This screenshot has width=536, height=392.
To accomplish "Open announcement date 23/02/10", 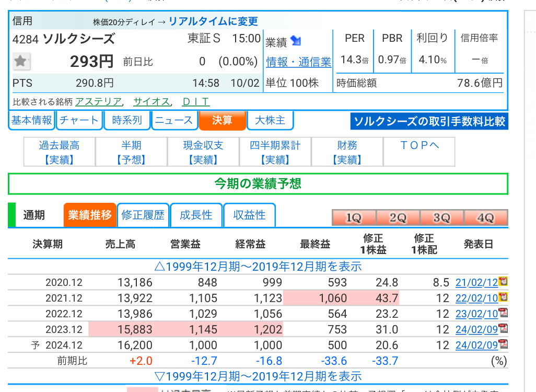I will point(476,314).
